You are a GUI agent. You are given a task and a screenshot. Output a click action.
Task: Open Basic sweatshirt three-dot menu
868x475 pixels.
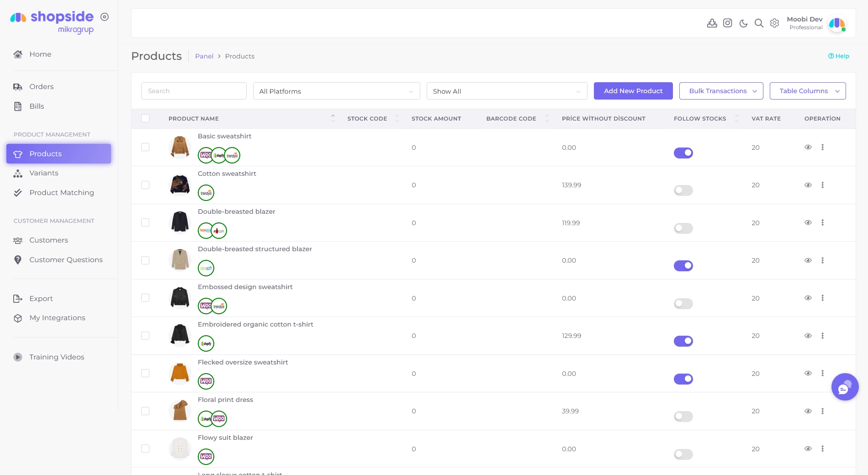pos(822,147)
